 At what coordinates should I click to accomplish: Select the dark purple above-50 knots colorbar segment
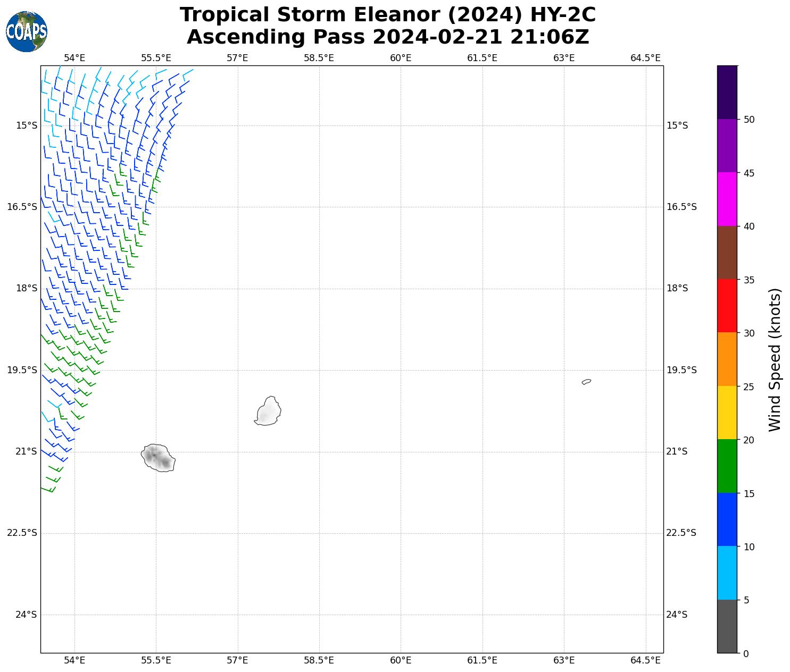727,92
